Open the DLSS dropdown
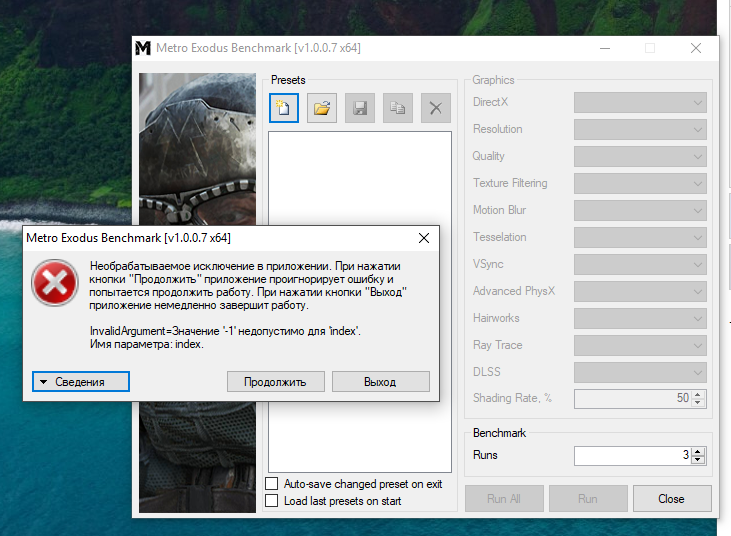The width and height of the screenshot is (731, 536). tap(640, 373)
